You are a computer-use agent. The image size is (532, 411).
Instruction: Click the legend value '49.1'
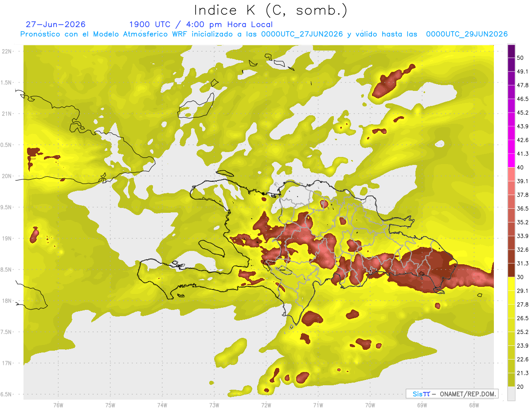tap(523, 71)
